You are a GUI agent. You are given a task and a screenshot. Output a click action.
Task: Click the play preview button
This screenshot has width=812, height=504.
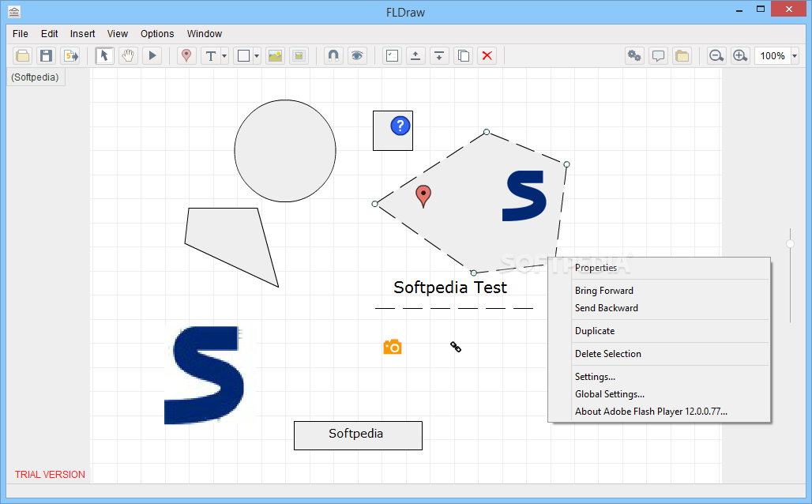(x=152, y=55)
